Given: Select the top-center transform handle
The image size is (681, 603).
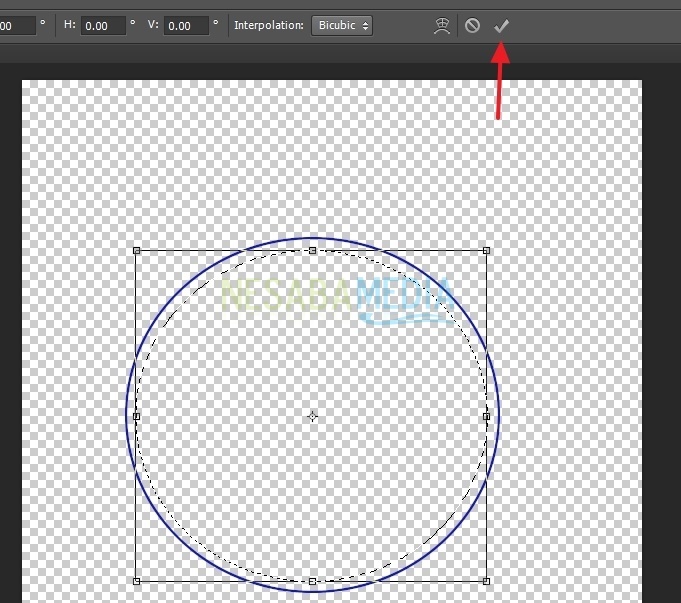Looking at the screenshot, I should tap(312, 251).
